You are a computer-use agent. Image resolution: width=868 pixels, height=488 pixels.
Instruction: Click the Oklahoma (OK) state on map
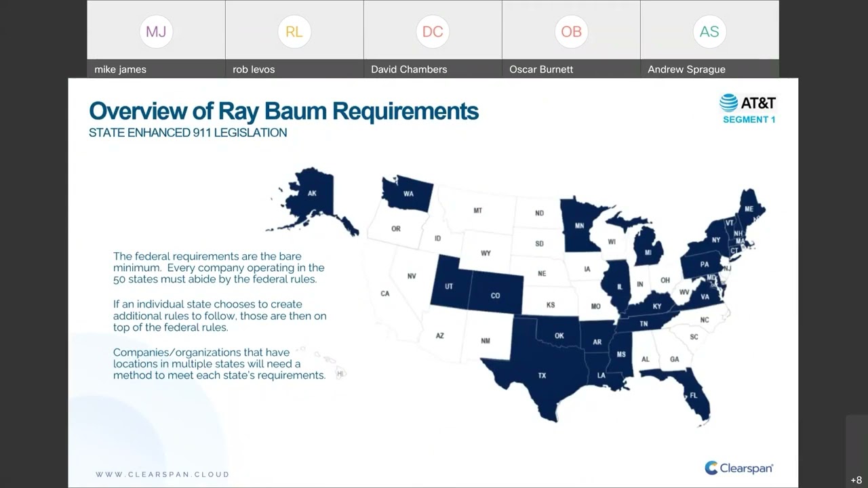pos(559,334)
